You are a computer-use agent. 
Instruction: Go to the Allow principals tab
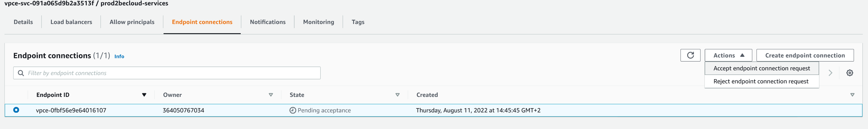pyautogui.click(x=132, y=22)
